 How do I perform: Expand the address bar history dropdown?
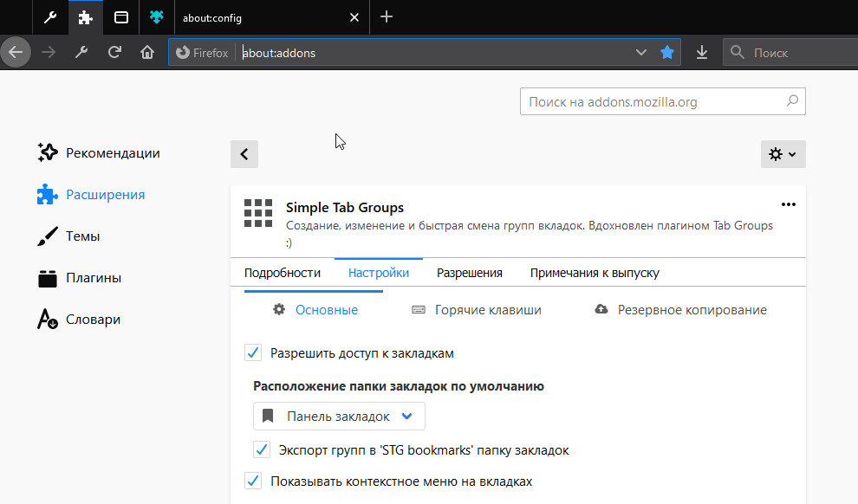click(640, 53)
